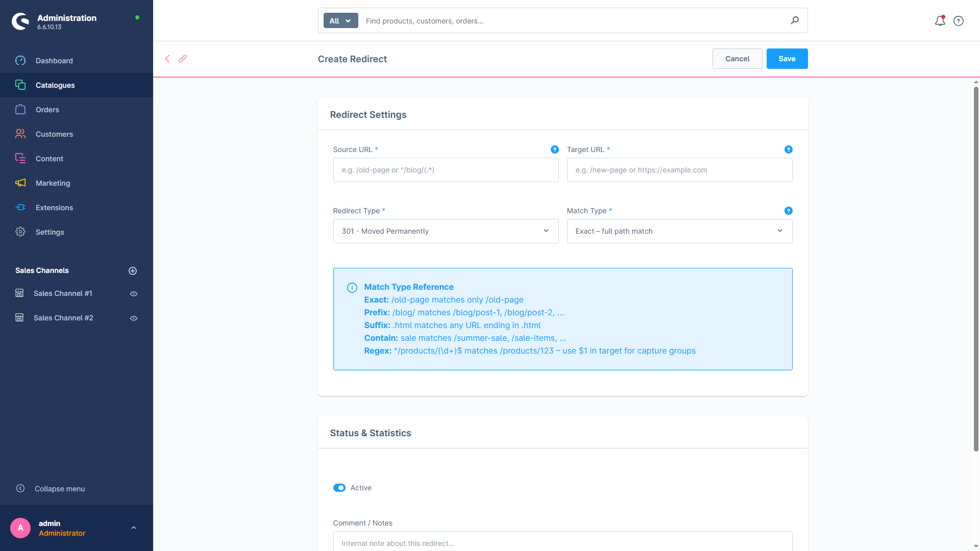The width and height of the screenshot is (980, 551).
Task: Open Marketing menu item
Action: [77, 183]
